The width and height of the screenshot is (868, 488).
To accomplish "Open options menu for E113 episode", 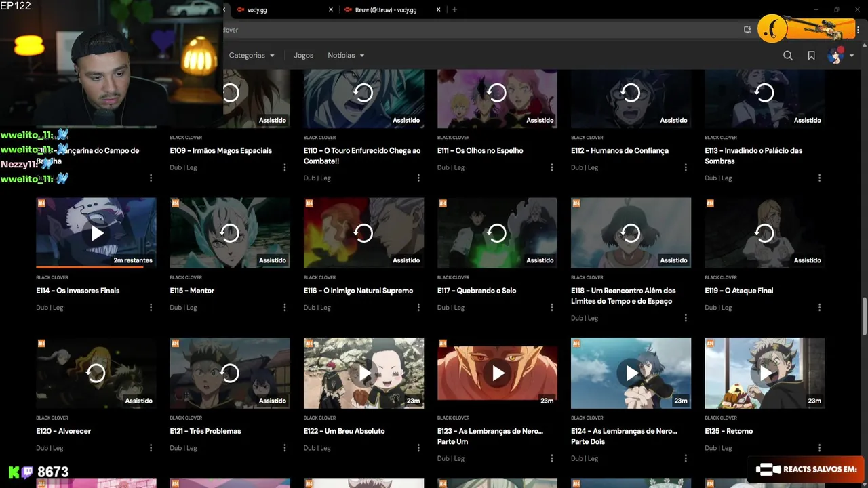I will [819, 178].
